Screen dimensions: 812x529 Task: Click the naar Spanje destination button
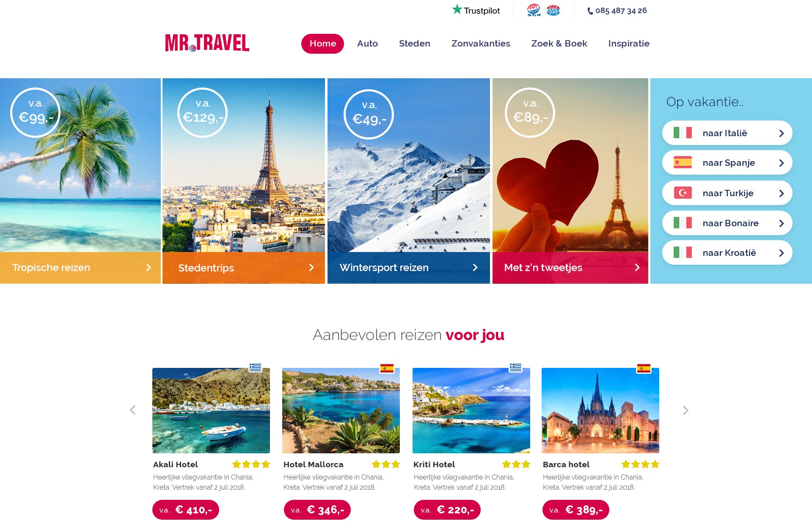[x=727, y=163]
